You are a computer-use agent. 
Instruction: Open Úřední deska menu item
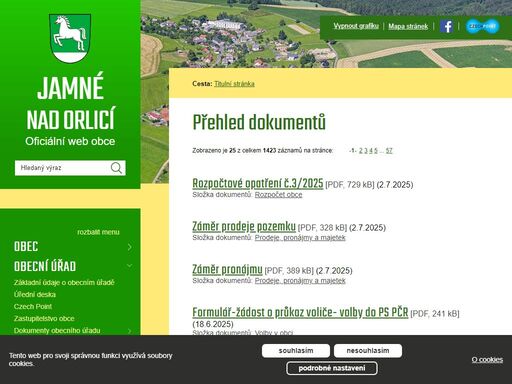click(x=35, y=295)
